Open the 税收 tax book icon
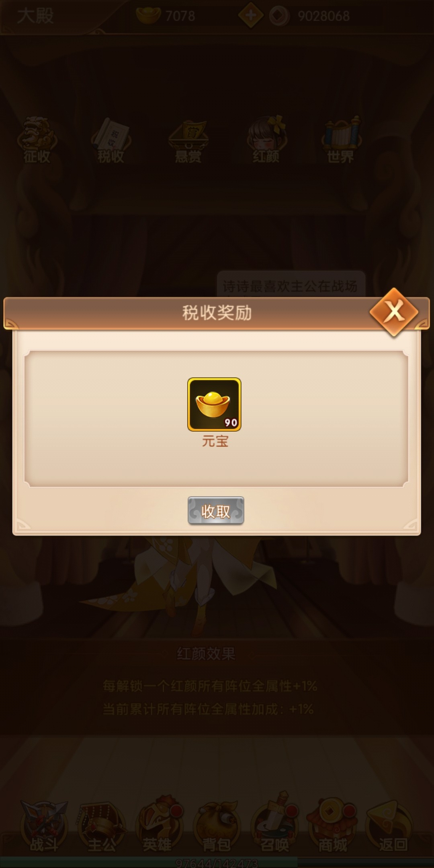This screenshot has width=434, height=868. [111, 140]
